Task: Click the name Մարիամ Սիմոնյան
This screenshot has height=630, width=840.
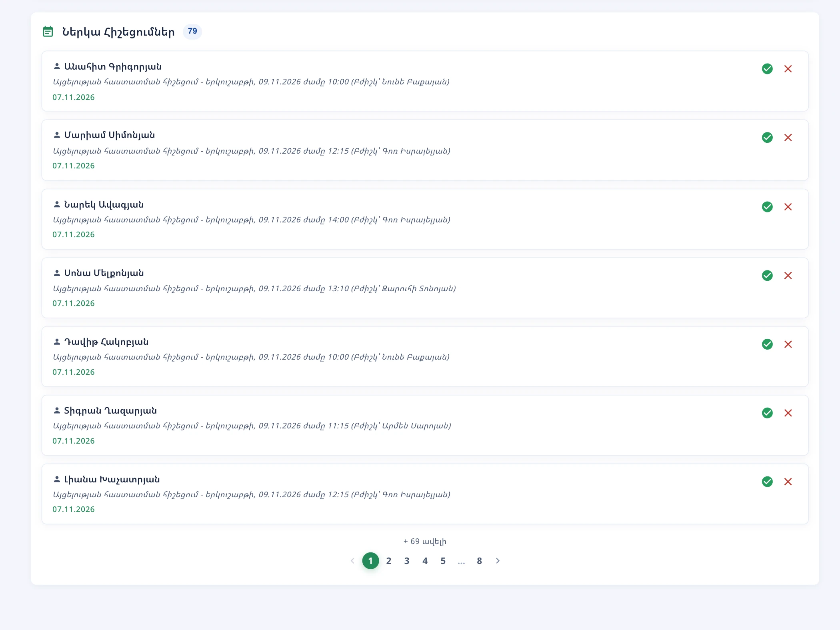Action: 110,135
